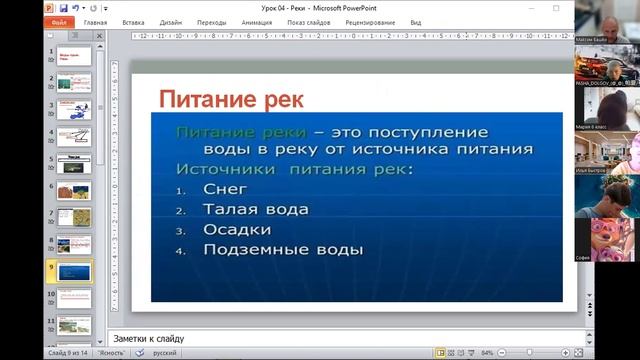
Task: Select slide 6 thumbnail
Action: [x=74, y=191]
